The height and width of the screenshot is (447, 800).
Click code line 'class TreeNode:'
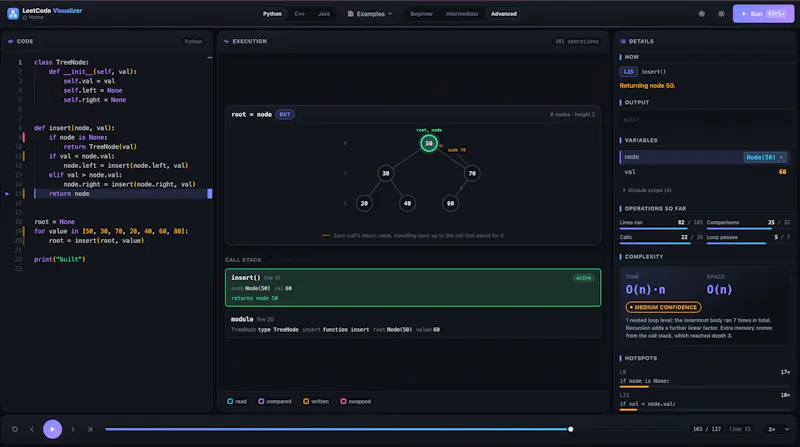coord(61,62)
